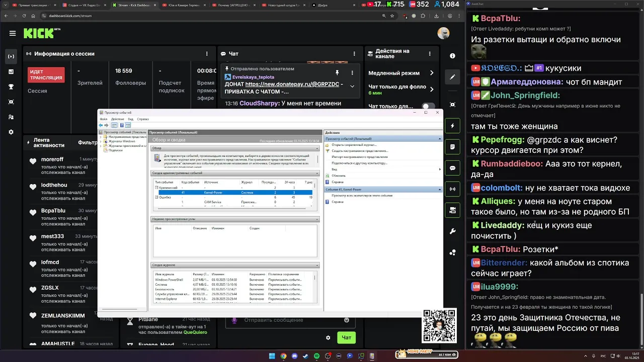Open browser downloads icon
This screenshot has height=362, width=644.
click(x=436, y=16)
